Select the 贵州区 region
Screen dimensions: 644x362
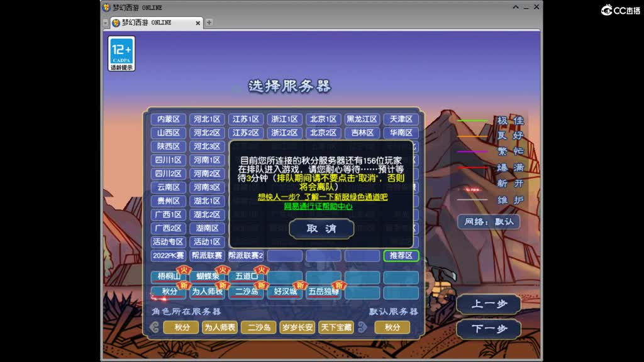169,200
